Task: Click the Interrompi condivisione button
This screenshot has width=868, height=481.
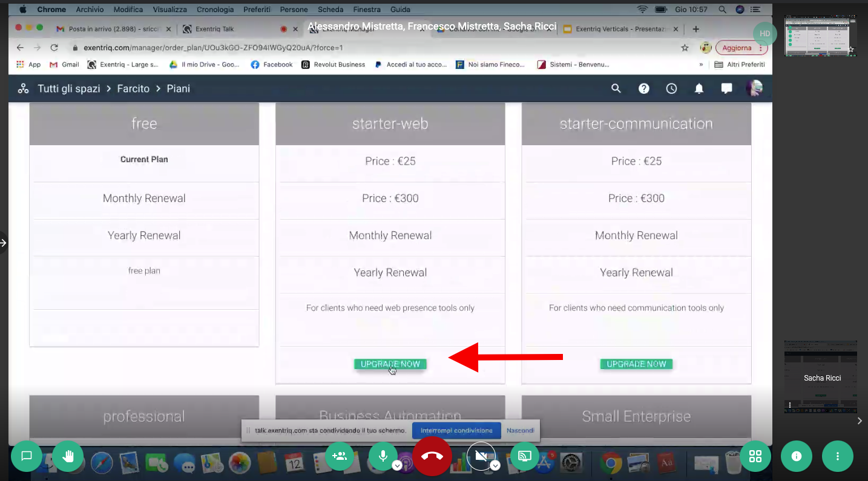Action: [x=456, y=431]
